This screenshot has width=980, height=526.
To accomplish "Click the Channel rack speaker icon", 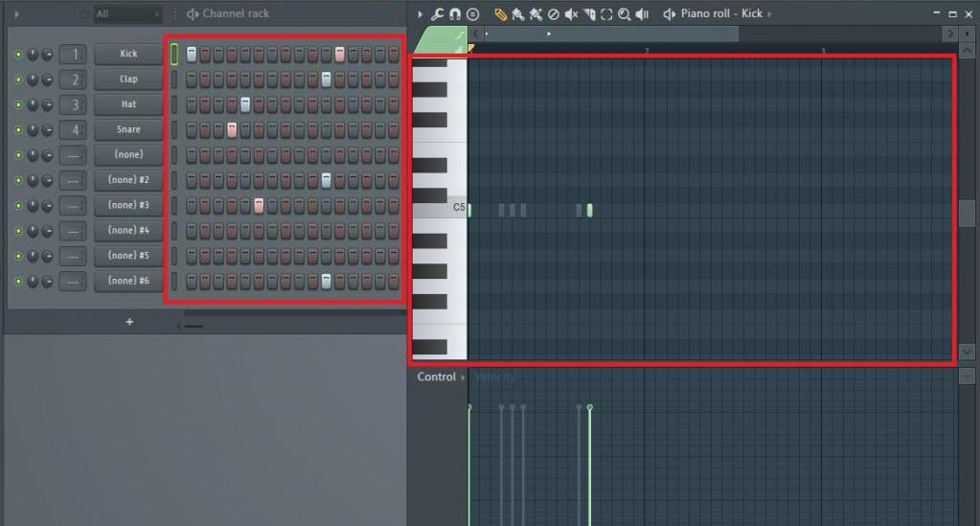I will (x=193, y=13).
